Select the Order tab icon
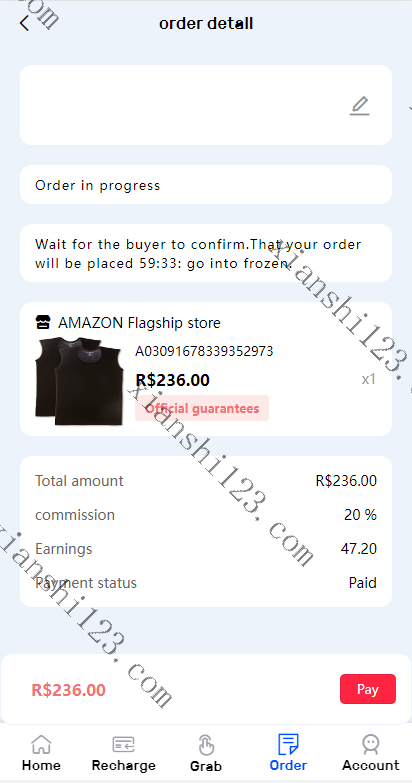 click(x=288, y=744)
